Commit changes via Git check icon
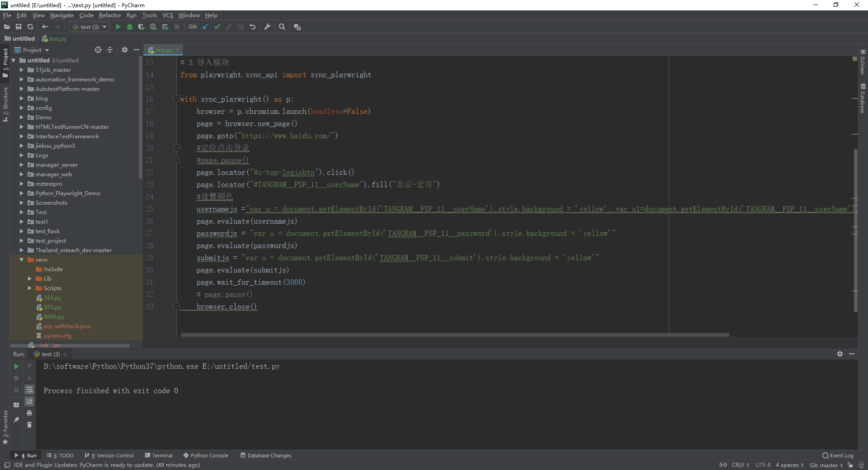The width and height of the screenshot is (868, 470). pos(217,27)
